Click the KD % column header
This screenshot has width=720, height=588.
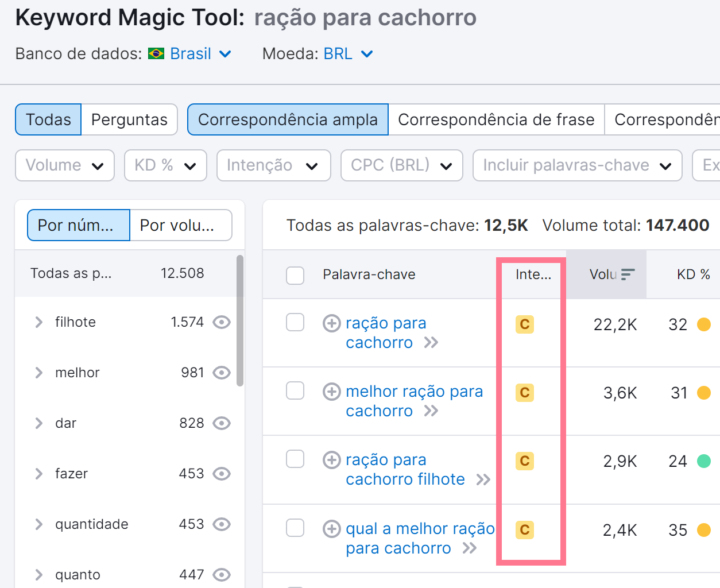pyautogui.click(x=694, y=274)
